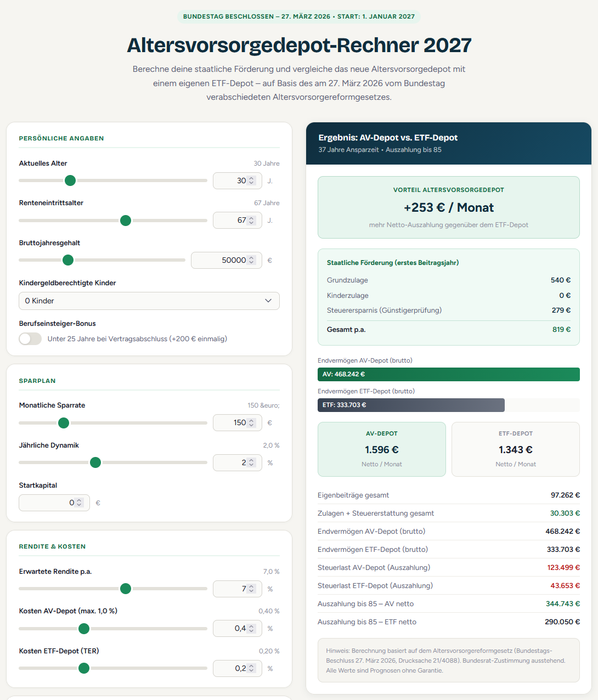This screenshot has width=598, height=700.
Task: Click the Jährliche Dynamik percent field
Action: (238, 462)
